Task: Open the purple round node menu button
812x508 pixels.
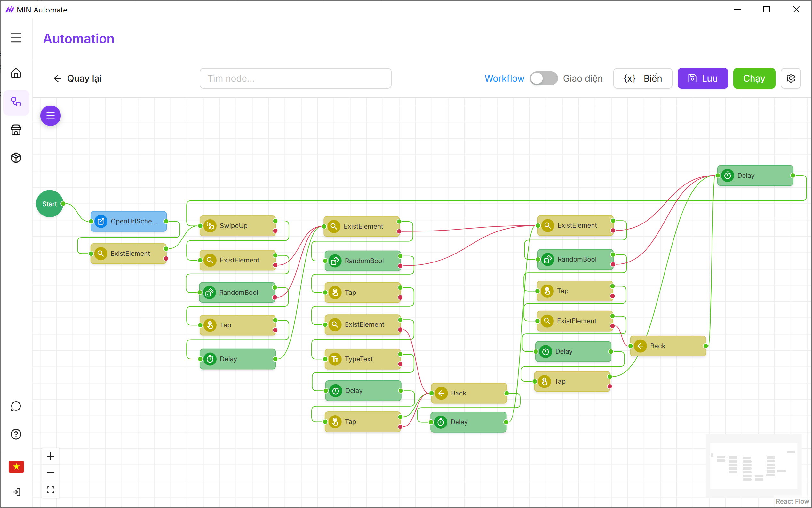Action: (51, 116)
